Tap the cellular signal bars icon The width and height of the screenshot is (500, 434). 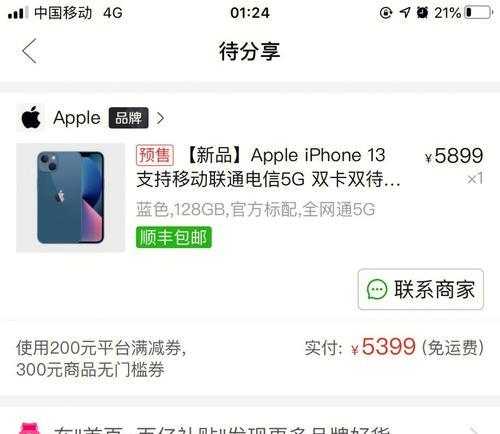17,13
